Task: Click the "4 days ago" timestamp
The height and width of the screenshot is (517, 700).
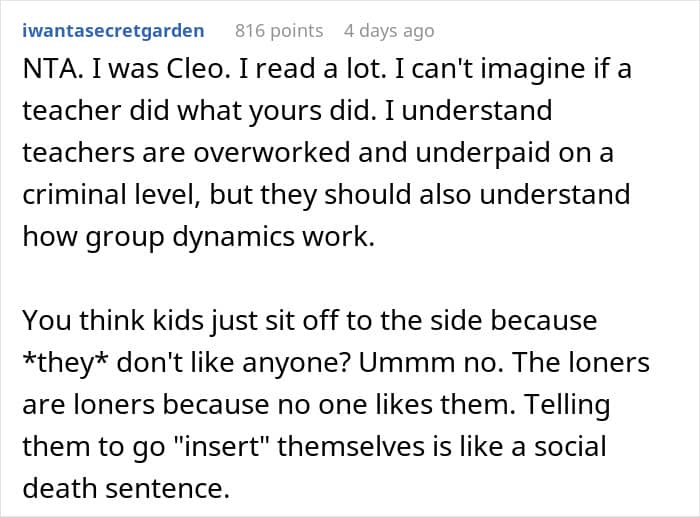Action: click(389, 31)
